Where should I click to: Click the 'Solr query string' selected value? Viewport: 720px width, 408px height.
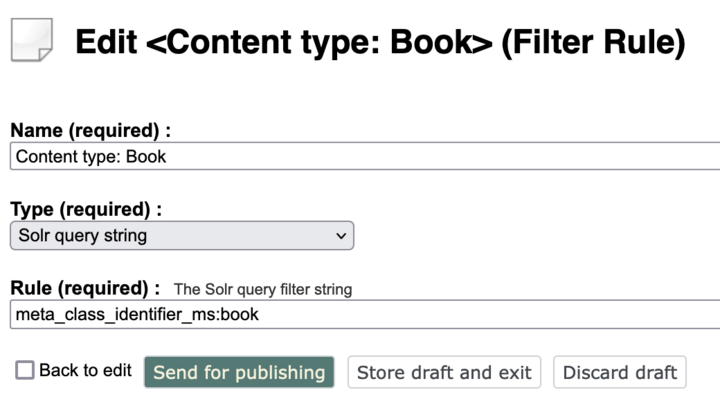coord(83,235)
